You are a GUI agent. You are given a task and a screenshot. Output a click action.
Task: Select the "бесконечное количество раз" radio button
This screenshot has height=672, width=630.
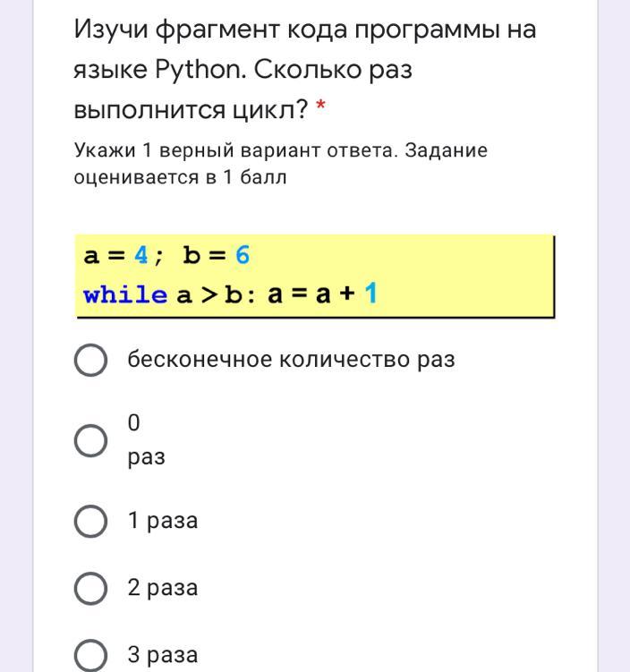click(x=90, y=360)
